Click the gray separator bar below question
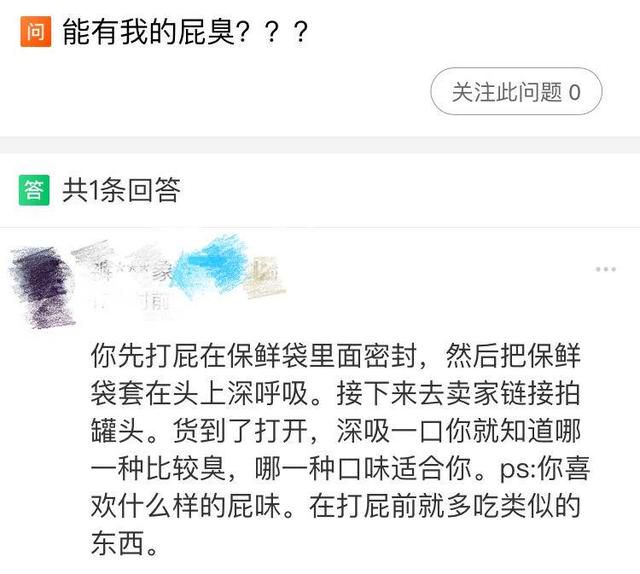The image size is (640, 574). click(320, 145)
